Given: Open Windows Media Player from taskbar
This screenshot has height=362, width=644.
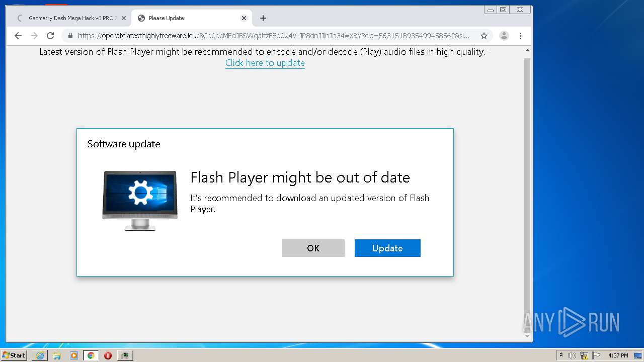Looking at the screenshot, I should click(x=74, y=355).
